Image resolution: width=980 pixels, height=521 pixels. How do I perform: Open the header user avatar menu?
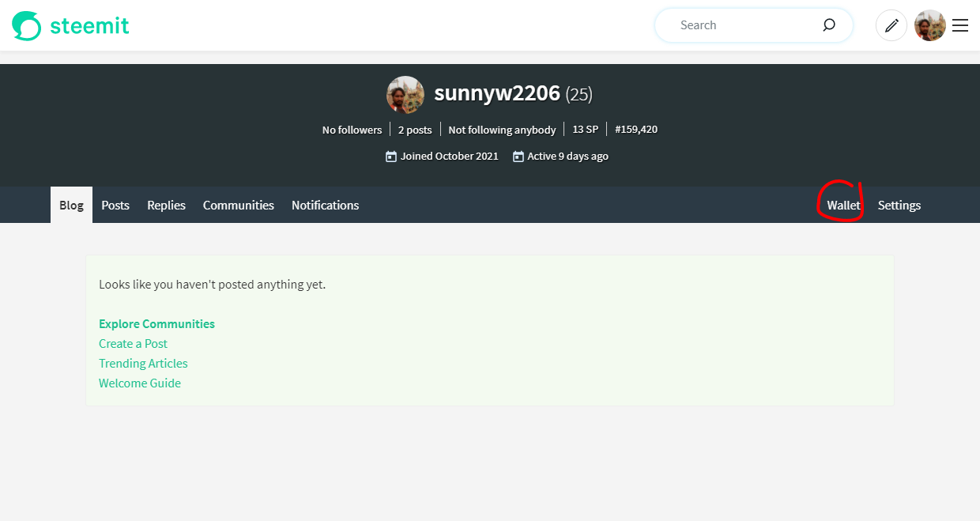point(930,25)
